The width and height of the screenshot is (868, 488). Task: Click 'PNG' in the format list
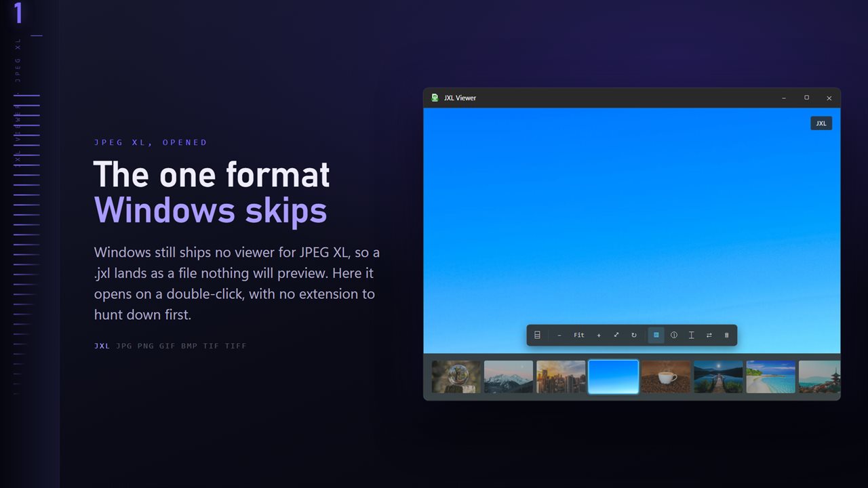click(146, 346)
